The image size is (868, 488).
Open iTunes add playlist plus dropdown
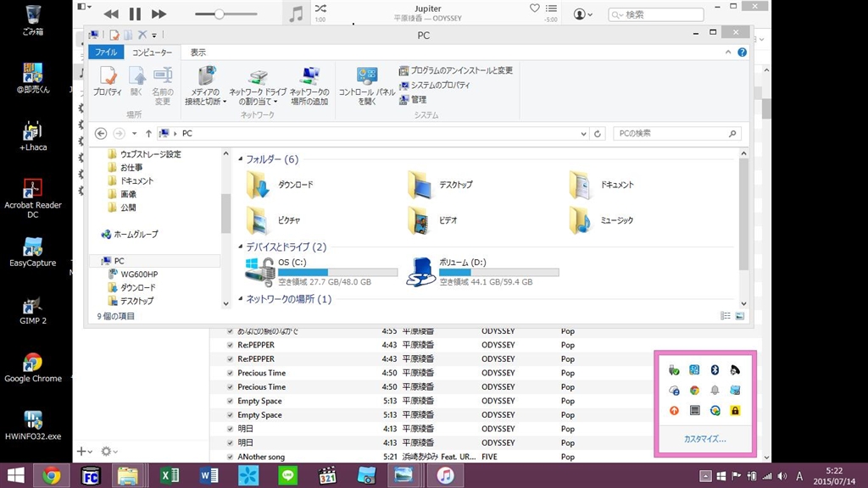pyautogui.click(x=85, y=452)
